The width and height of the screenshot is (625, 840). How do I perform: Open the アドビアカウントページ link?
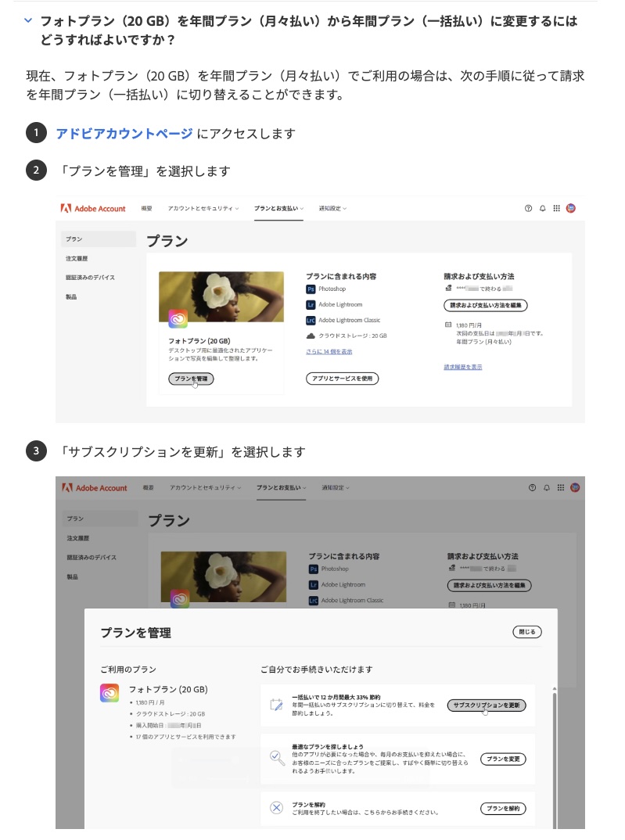coord(124,134)
